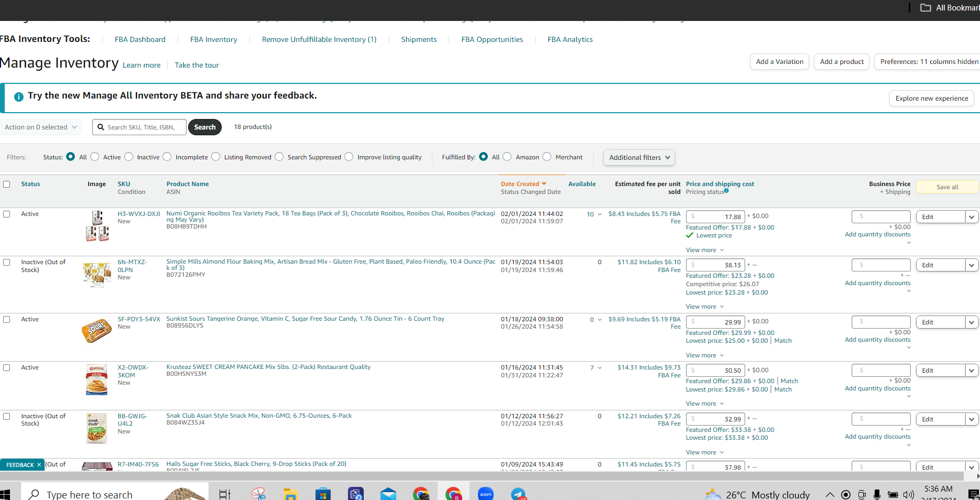Click the SKU search input field

coord(139,127)
